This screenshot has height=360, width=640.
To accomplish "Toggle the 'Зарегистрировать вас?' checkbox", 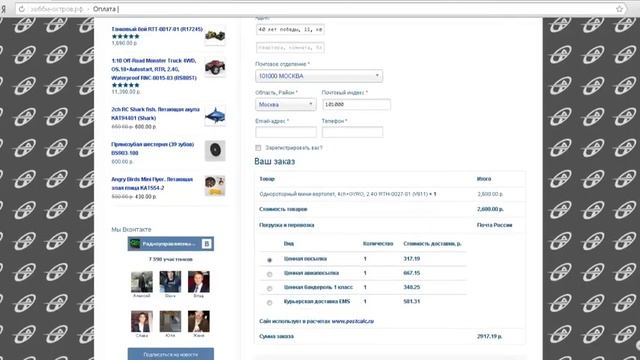I will [x=258, y=148].
